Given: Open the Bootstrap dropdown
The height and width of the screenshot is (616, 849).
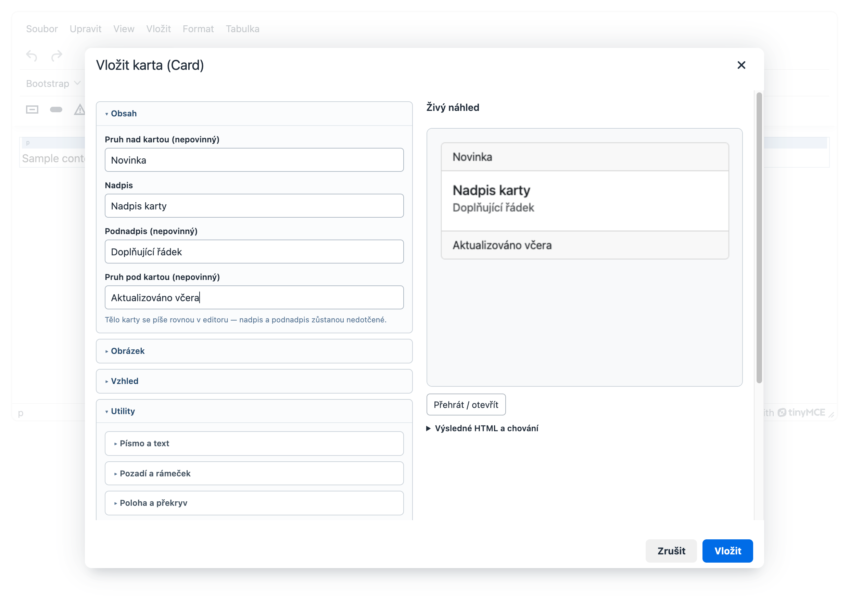Looking at the screenshot, I should pyautogui.click(x=53, y=84).
